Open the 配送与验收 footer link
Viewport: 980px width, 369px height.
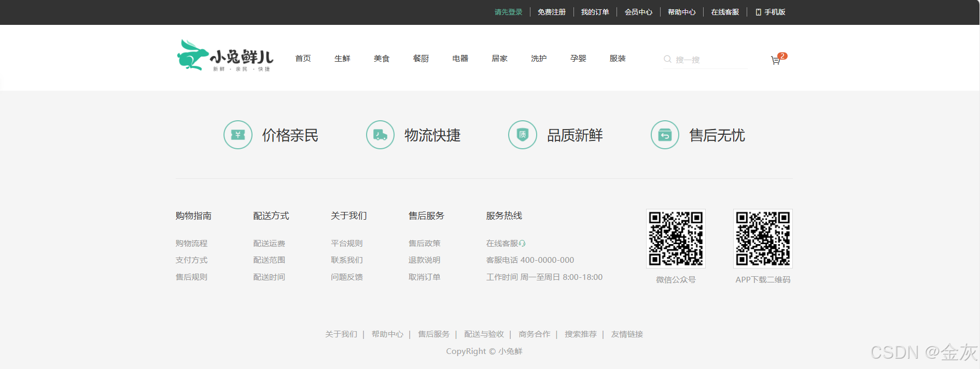(484, 334)
